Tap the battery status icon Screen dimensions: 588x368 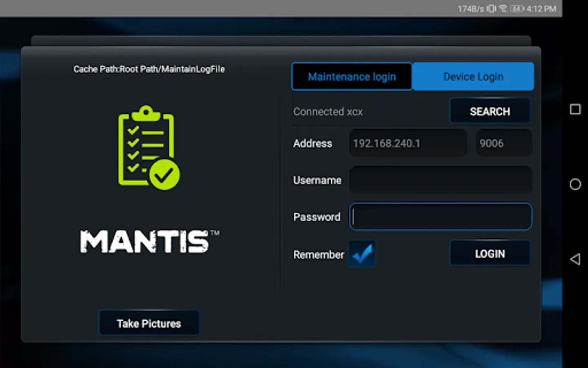pos(517,9)
